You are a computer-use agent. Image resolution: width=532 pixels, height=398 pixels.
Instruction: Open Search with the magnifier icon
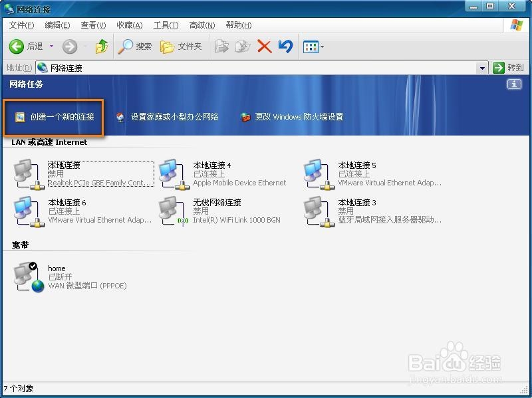(x=125, y=47)
